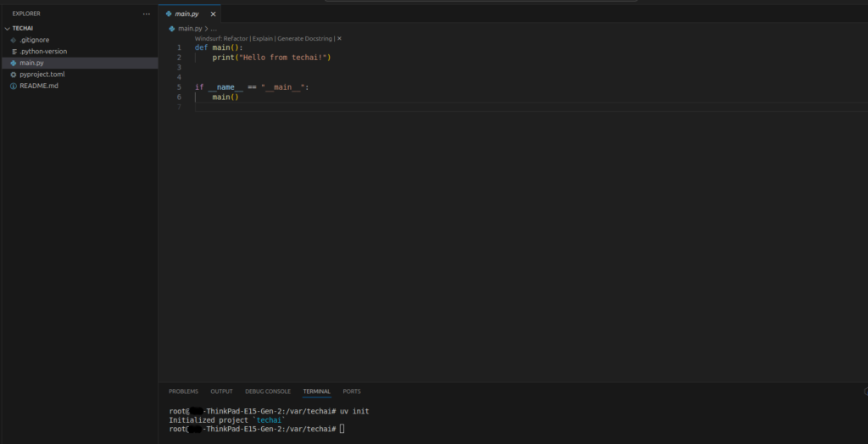Switch to the PORTS panel tab
Image resolution: width=868 pixels, height=444 pixels.
352,391
